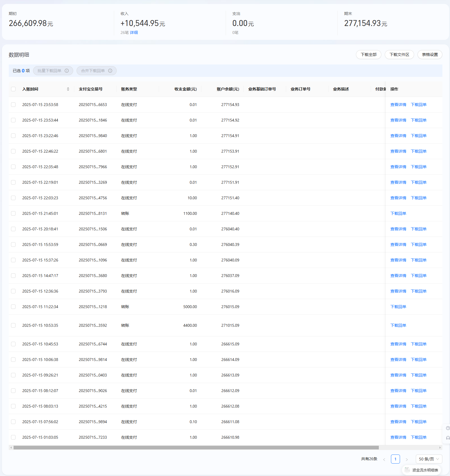Click 合并下载回单 button
Screen dimensions: 450x476
(97, 71)
